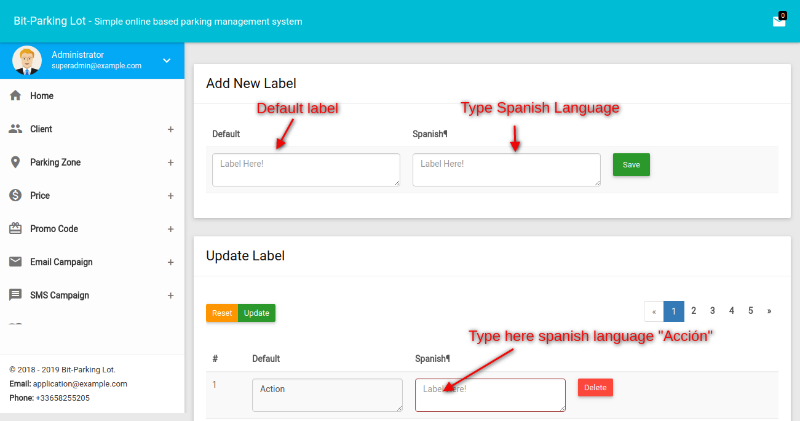Click the red Delete button for Action
The image size is (800, 421).
tap(595, 388)
